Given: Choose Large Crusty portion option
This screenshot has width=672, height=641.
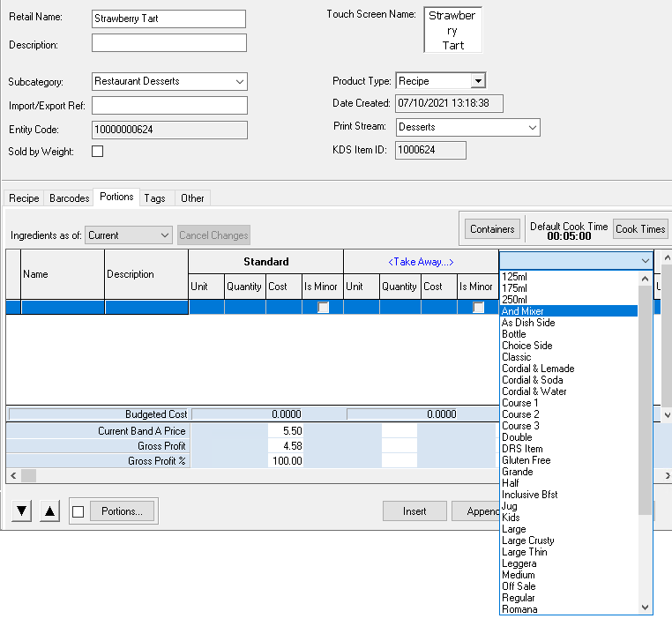Looking at the screenshot, I should click(527, 540).
